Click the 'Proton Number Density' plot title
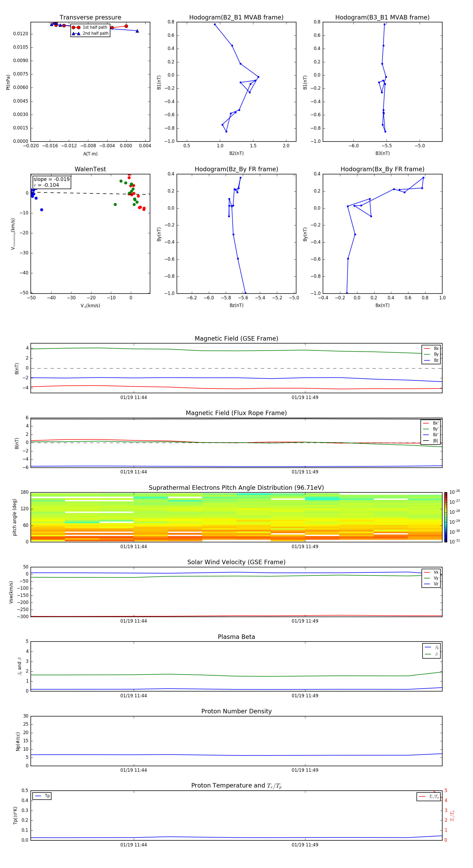This screenshot has height=868, width=473. coord(236,711)
